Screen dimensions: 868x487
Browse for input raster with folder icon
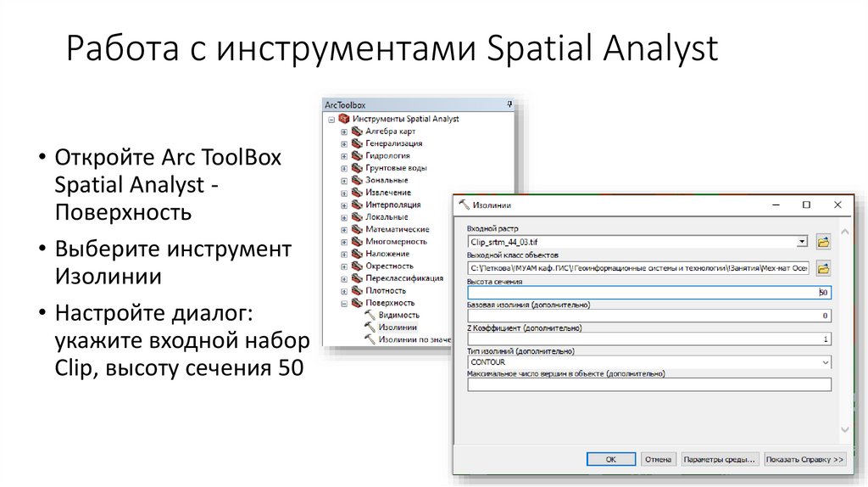click(823, 242)
